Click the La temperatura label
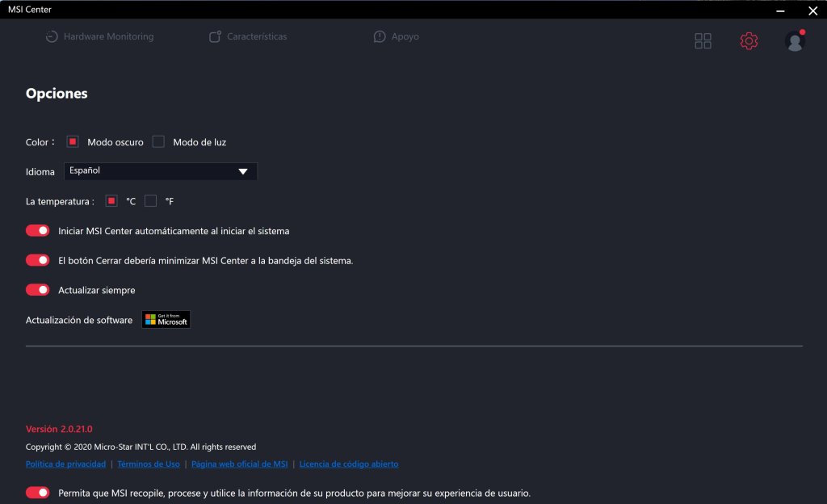Viewport: 827px width, 504px height. [x=60, y=201]
